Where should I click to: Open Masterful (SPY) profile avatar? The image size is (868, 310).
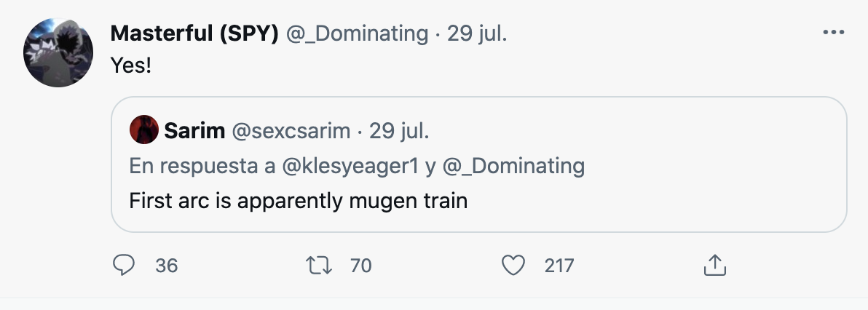click(58, 52)
